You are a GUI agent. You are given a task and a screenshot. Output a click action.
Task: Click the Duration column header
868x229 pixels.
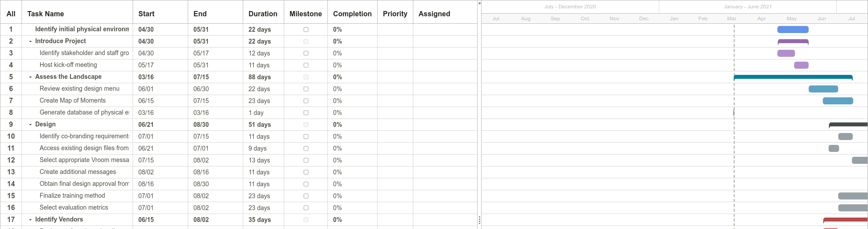[x=263, y=14]
